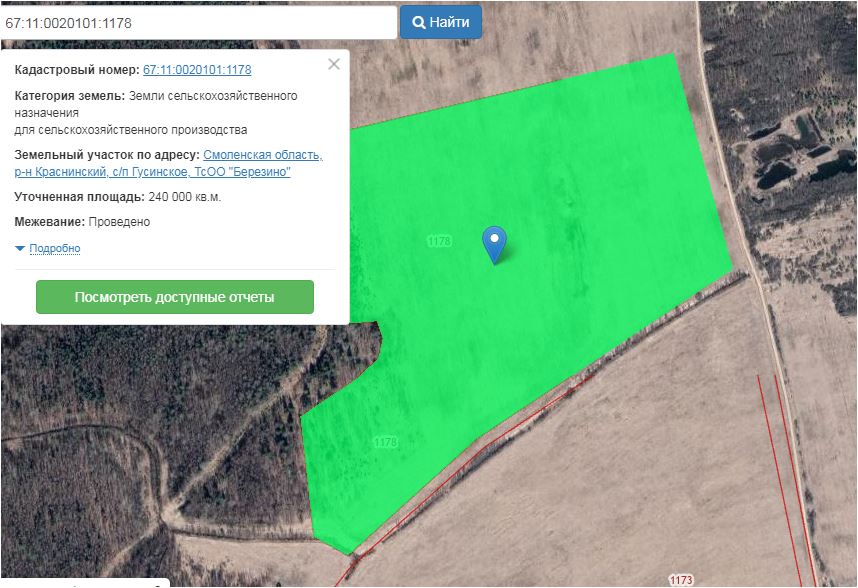Click parcel label 1173 on the map
Image resolution: width=858 pixels, height=588 pixels.
pyautogui.click(x=681, y=579)
